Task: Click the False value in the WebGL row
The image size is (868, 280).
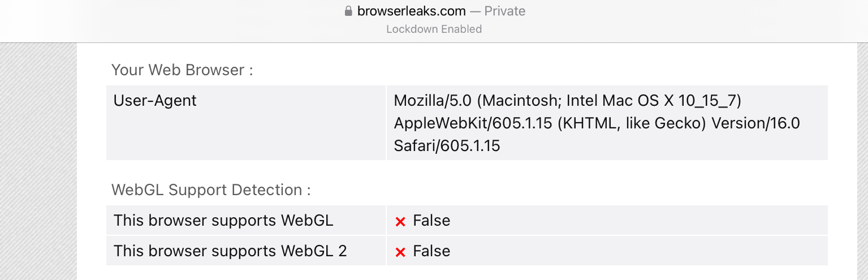Action: click(x=431, y=221)
